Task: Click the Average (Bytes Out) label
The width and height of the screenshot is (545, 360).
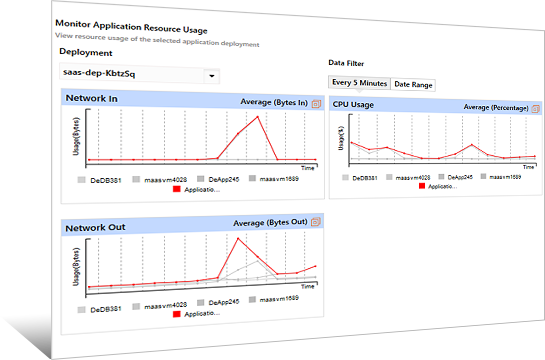Action: pyautogui.click(x=270, y=222)
